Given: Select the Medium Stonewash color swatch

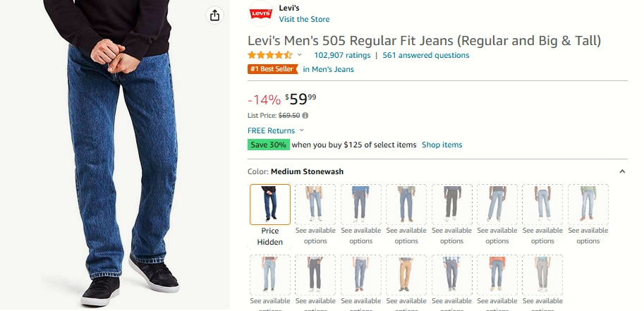Looking at the screenshot, I should pos(270,205).
